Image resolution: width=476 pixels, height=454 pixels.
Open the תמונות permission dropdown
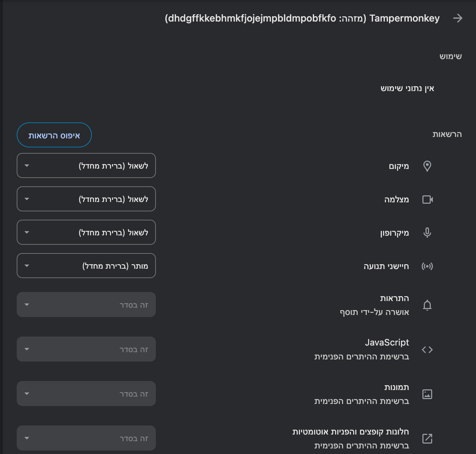[x=86, y=394]
